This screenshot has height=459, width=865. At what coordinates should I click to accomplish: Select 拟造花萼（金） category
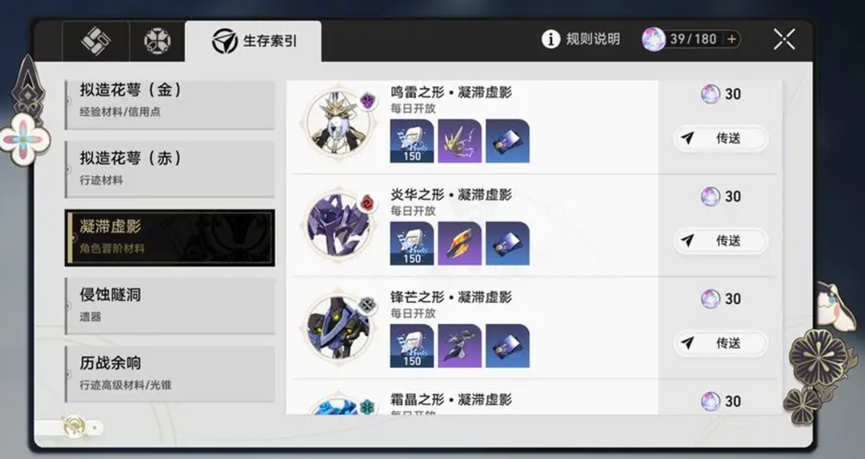[170, 105]
